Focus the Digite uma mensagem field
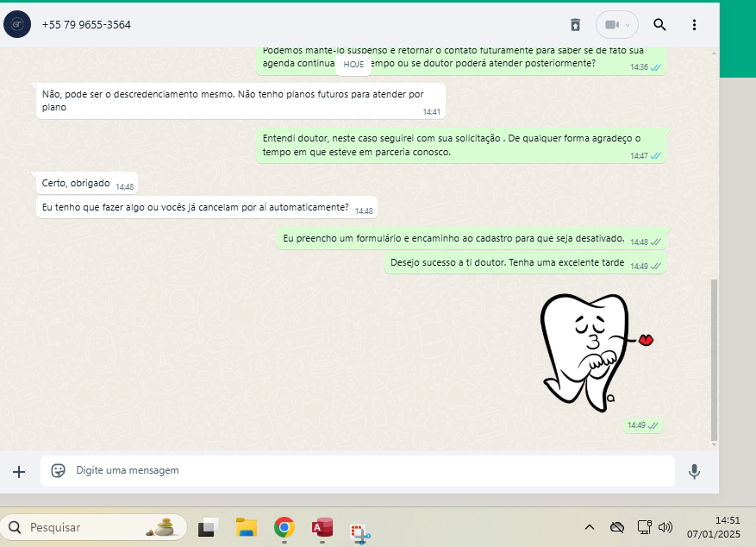 [357, 471]
